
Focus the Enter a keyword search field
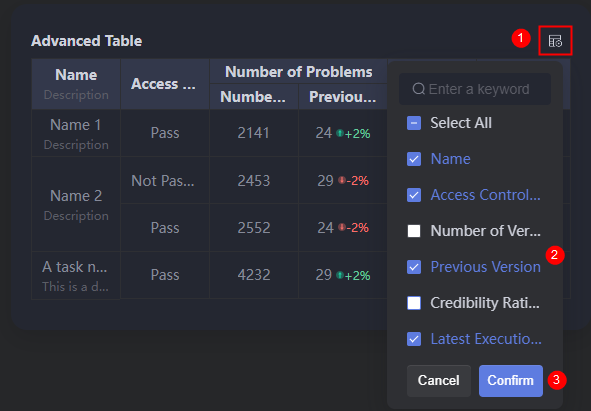point(475,89)
